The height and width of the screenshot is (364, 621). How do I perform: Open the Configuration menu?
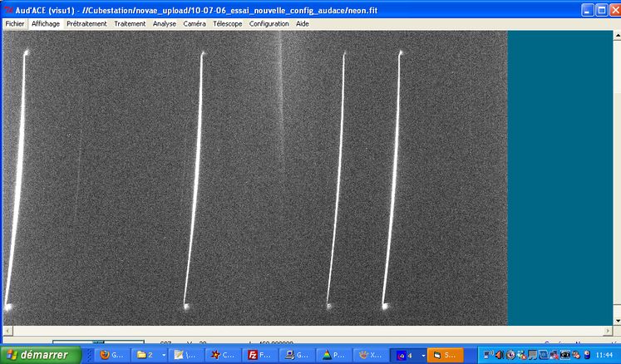point(269,24)
